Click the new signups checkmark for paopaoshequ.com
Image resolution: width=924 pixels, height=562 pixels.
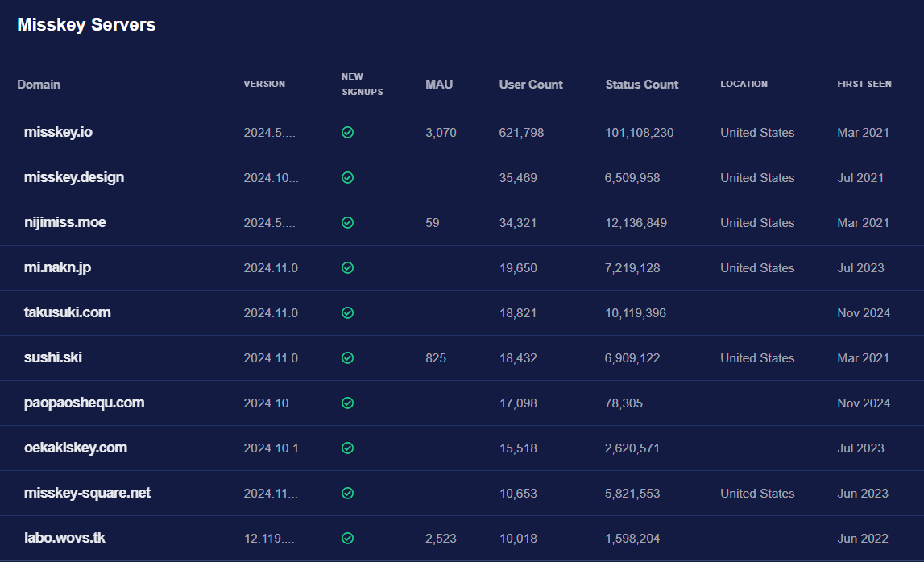(348, 403)
